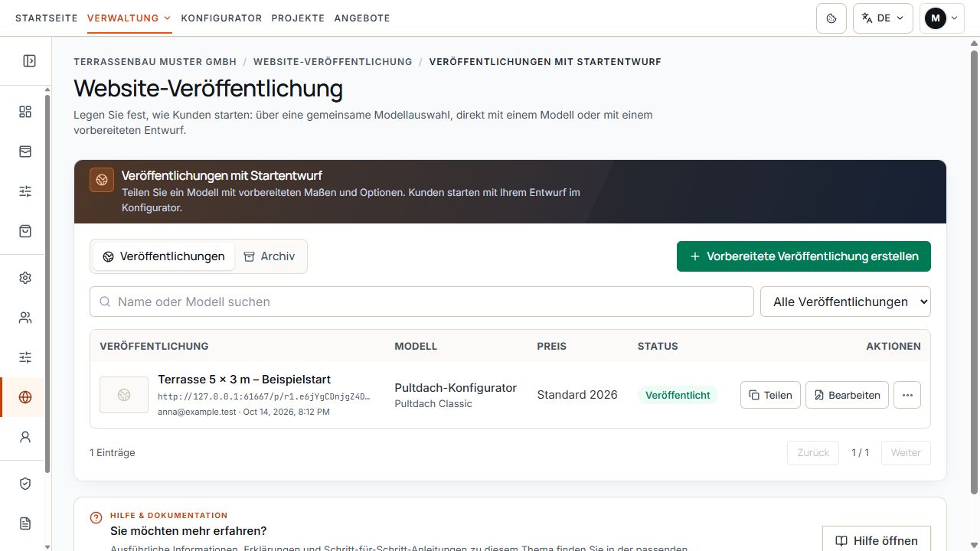Click the 1 Einträge count text

coord(113,452)
